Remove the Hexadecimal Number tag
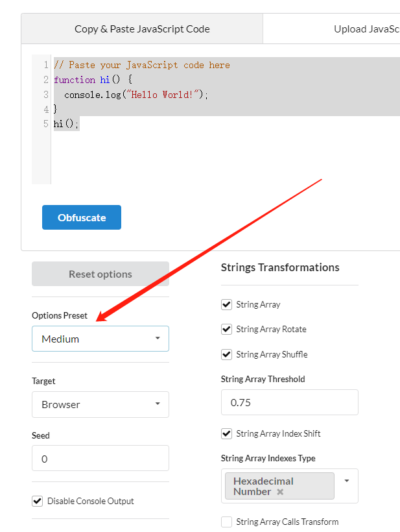This screenshot has width=400, height=532. pyautogui.click(x=280, y=492)
